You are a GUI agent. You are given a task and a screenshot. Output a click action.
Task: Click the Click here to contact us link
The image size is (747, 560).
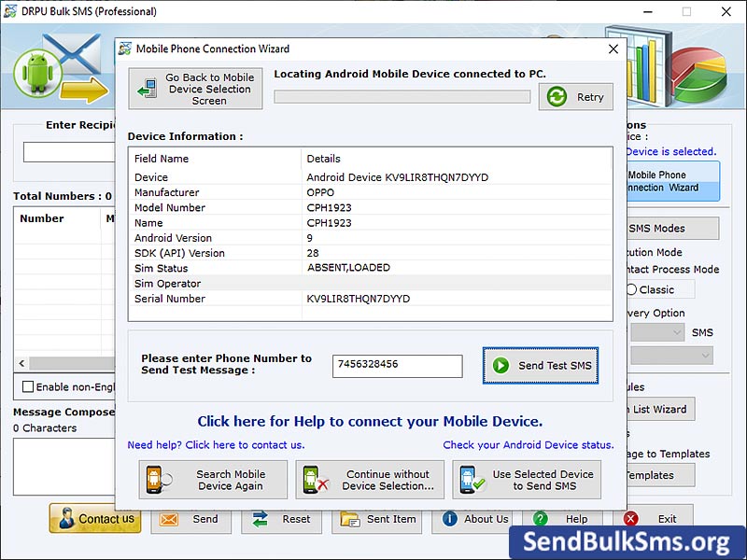click(245, 445)
